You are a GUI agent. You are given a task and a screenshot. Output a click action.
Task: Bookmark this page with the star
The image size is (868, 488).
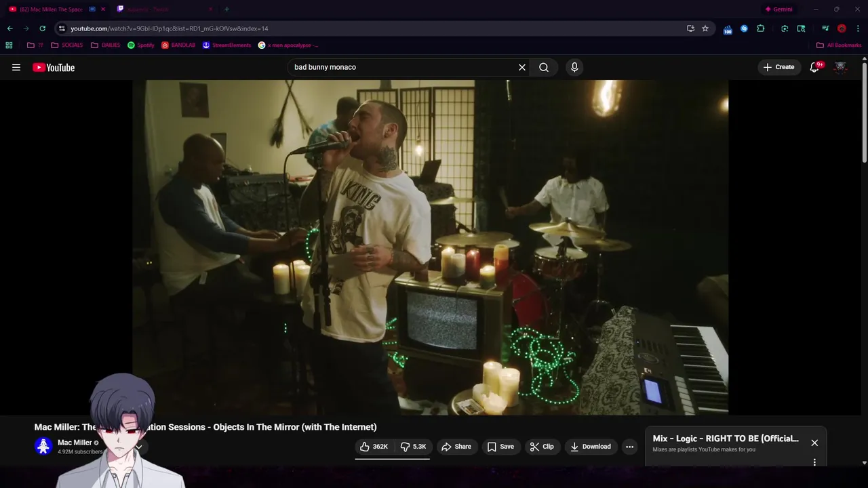pos(705,28)
